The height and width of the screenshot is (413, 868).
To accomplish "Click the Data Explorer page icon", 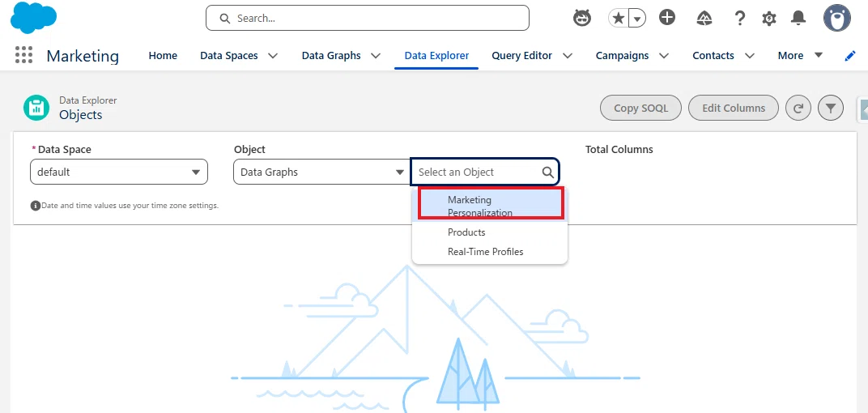I will 36,108.
